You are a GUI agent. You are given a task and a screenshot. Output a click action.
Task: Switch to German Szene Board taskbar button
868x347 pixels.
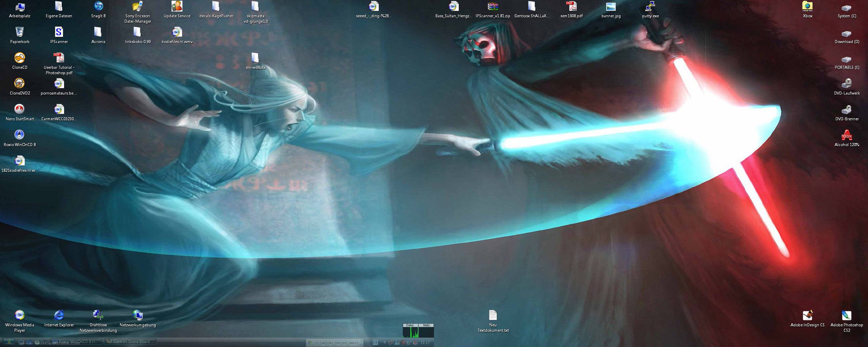pos(131,342)
